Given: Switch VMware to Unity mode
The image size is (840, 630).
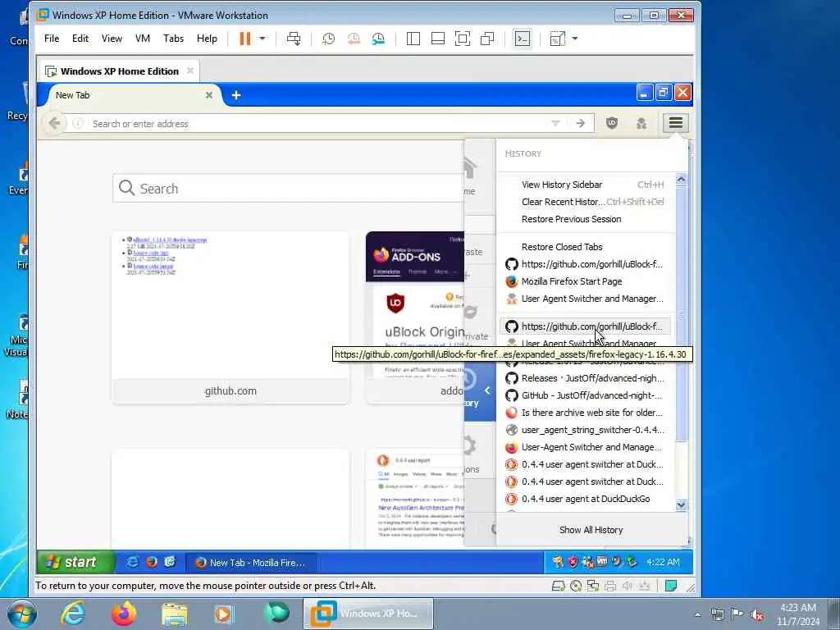Looking at the screenshot, I should click(x=487, y=39).
